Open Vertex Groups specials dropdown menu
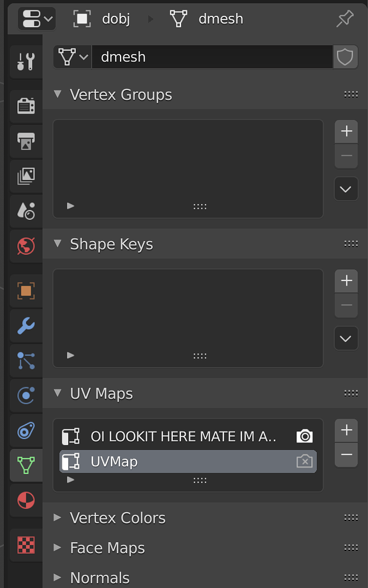This screenshot has height=588, width=368. (x=346, y=189)
